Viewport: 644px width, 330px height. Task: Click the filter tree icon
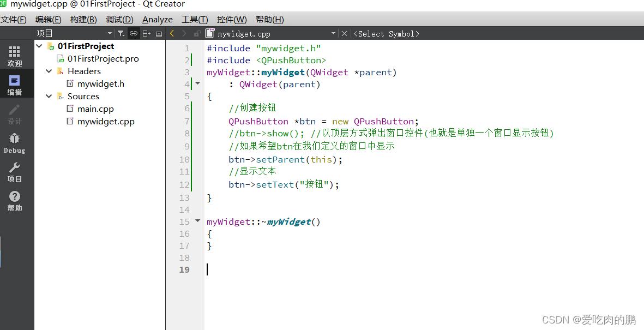pos(121,34)
